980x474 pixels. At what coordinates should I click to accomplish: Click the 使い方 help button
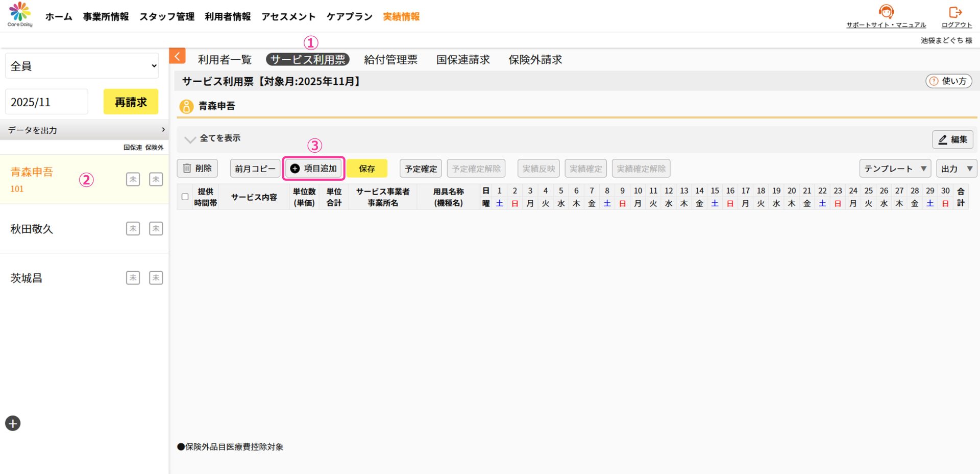coord(948,81)
